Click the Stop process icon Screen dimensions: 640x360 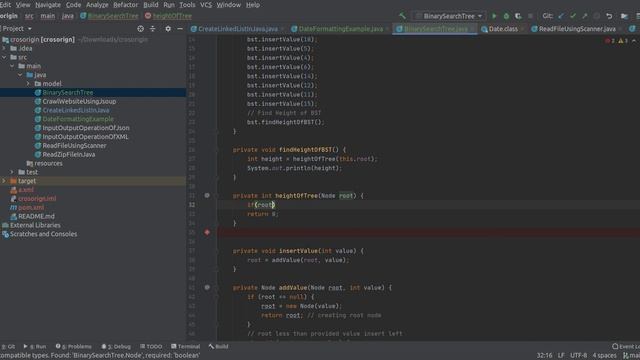click(x=530, y=16)
